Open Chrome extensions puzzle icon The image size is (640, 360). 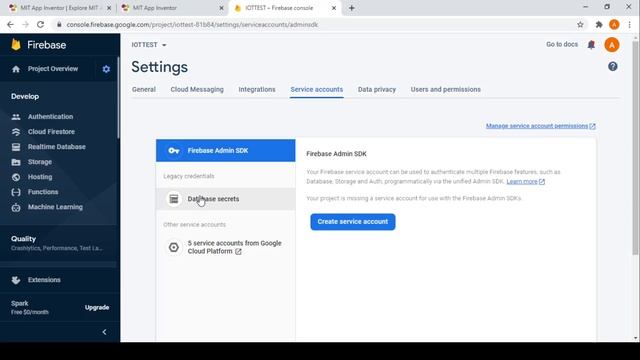tap(599, 24)
